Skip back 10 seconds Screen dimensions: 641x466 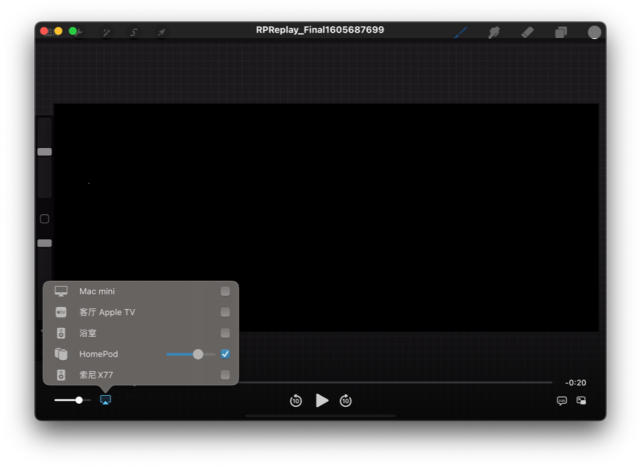click(296, 401)
